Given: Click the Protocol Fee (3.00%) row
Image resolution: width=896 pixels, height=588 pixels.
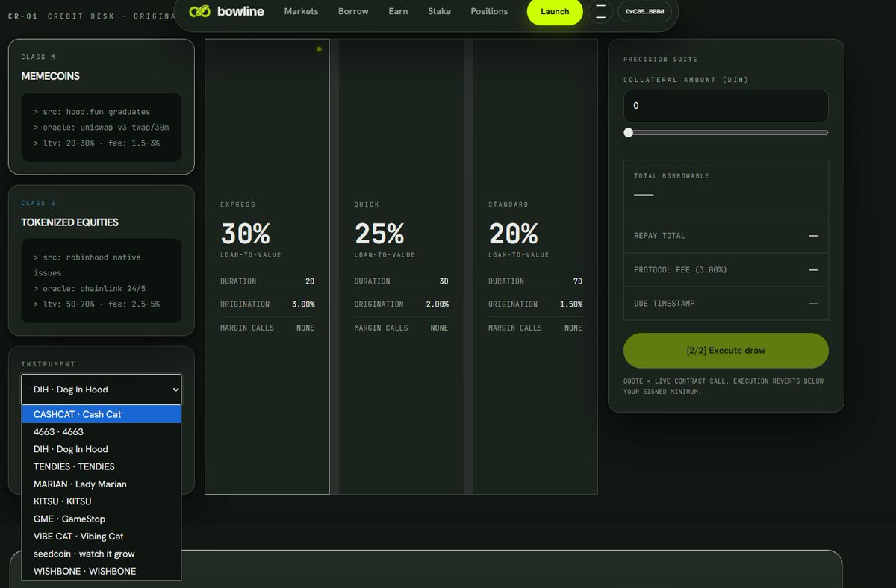Looking at the screenshot, I should tap(726, 269).
